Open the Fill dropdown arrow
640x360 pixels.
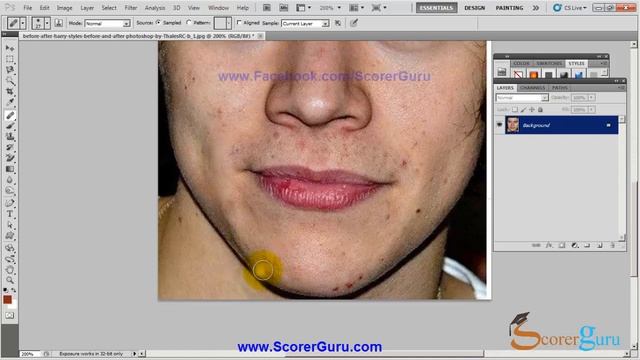pos(591,109)
